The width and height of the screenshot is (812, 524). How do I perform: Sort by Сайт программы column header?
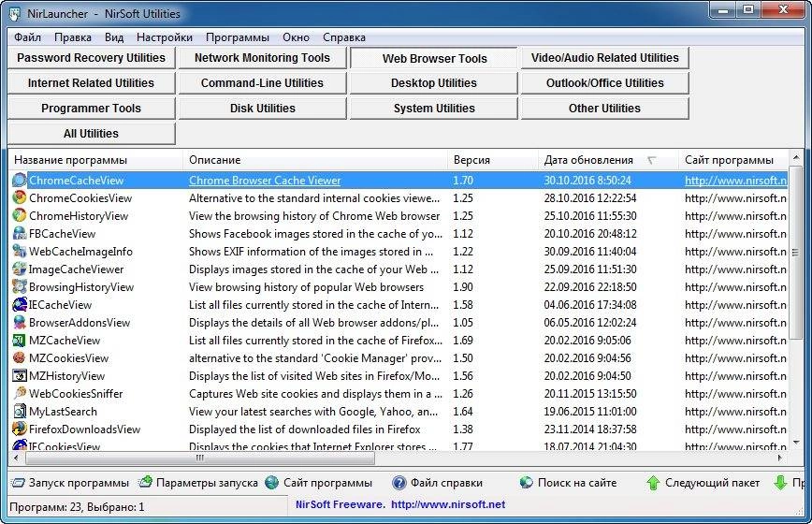point(733,160)
